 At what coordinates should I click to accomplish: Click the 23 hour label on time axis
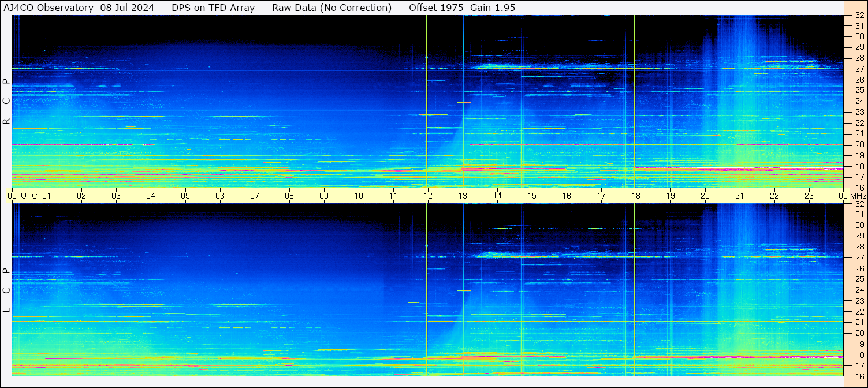point(809,196)
